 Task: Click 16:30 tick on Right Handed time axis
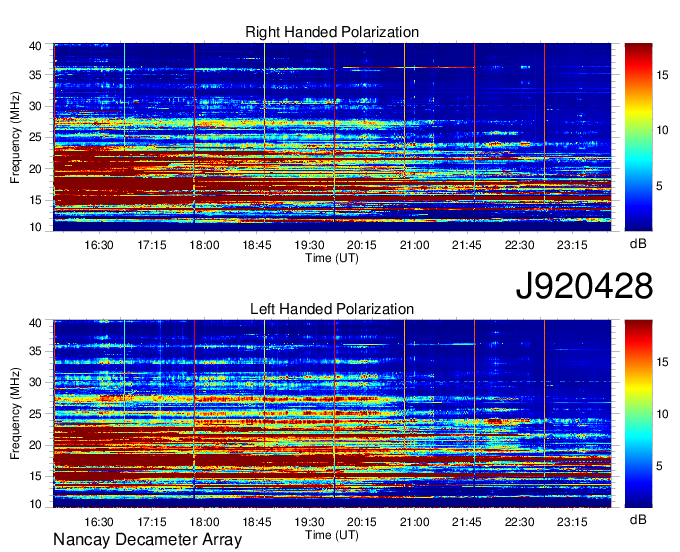point(99,245)
